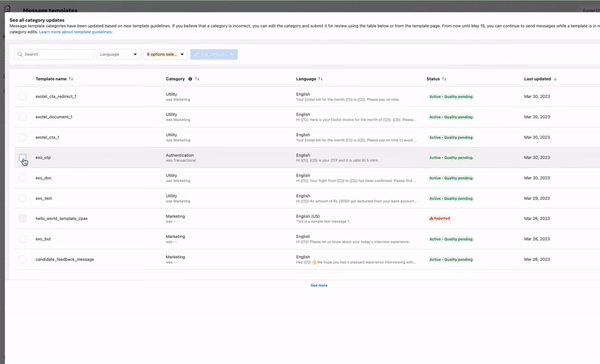The image size is (600, 364).
Task: Click Active status badge for exotel_cta_redirect_1
Action: click(451, 96)
